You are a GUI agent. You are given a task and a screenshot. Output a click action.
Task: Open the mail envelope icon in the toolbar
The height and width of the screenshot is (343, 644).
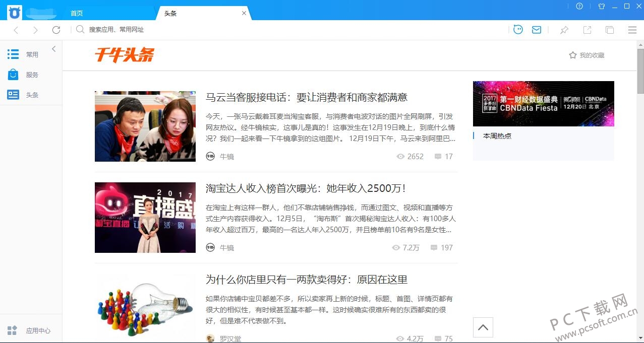(537, 30)
